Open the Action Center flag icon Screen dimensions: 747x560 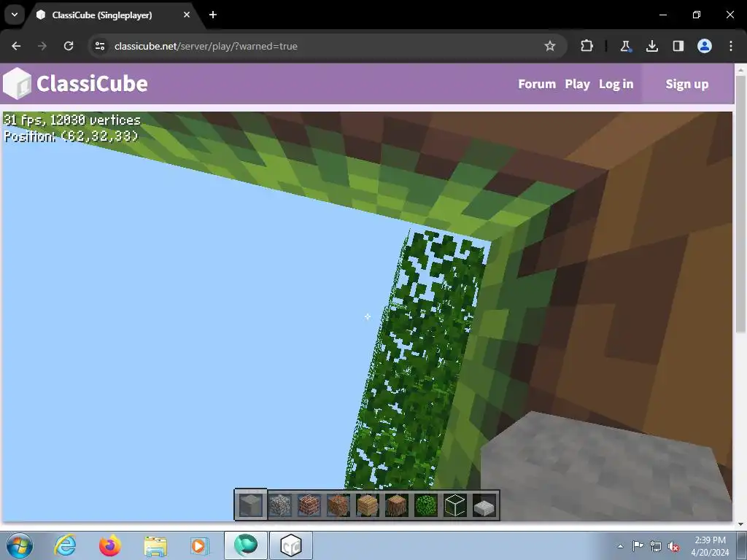[638, 546]
